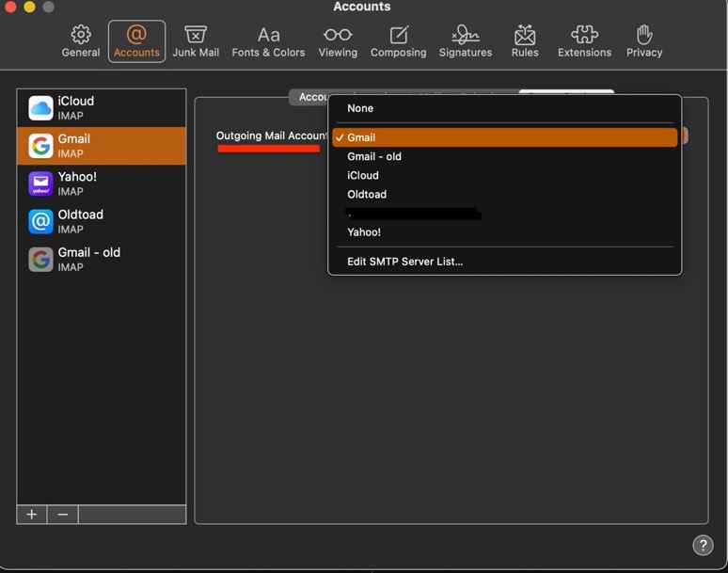The image size is (728, 573).
Task: Open Extensions preferences
Action: [x=584, y=41]
